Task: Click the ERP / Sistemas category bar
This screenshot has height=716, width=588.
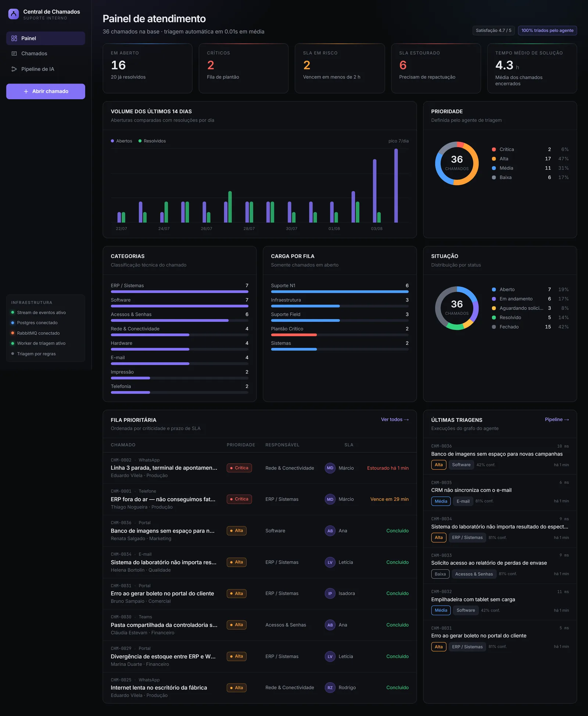Action: (x=180, y=292)
